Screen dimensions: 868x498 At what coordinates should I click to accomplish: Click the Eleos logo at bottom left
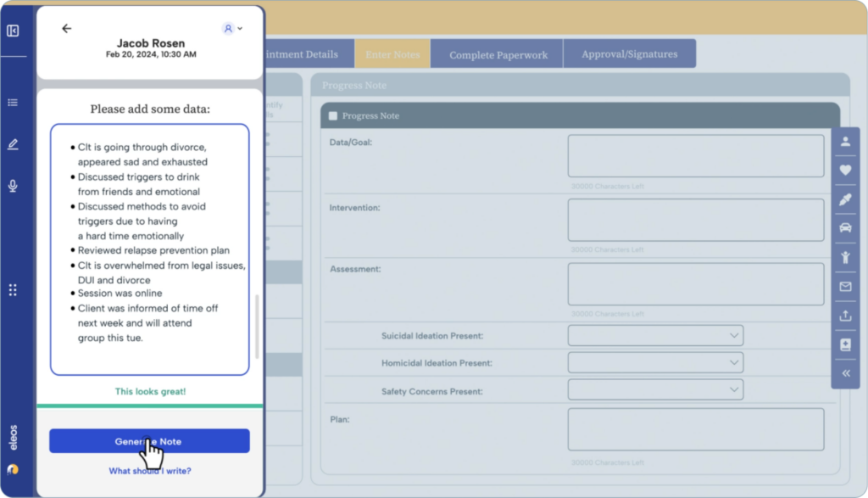click(12, 467)
